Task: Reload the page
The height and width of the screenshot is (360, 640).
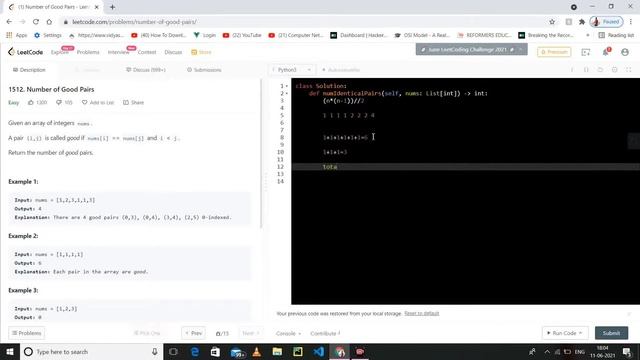Action: point(36,22)
